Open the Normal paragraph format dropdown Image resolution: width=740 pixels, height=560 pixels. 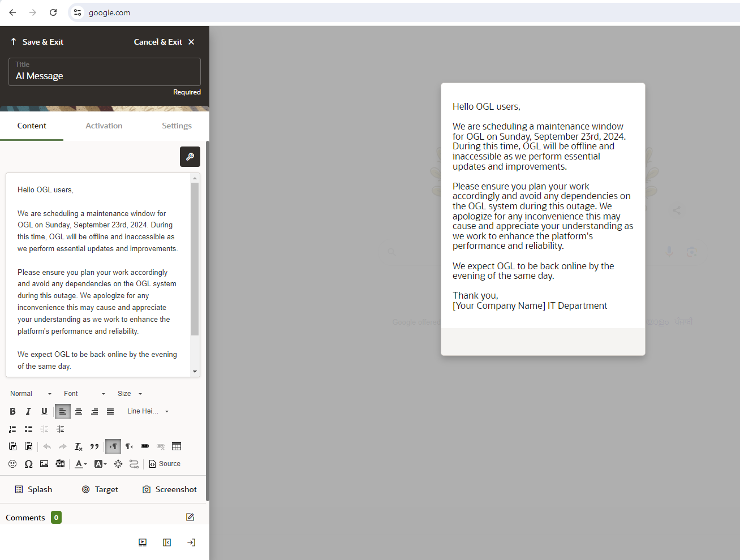(31, 394)
